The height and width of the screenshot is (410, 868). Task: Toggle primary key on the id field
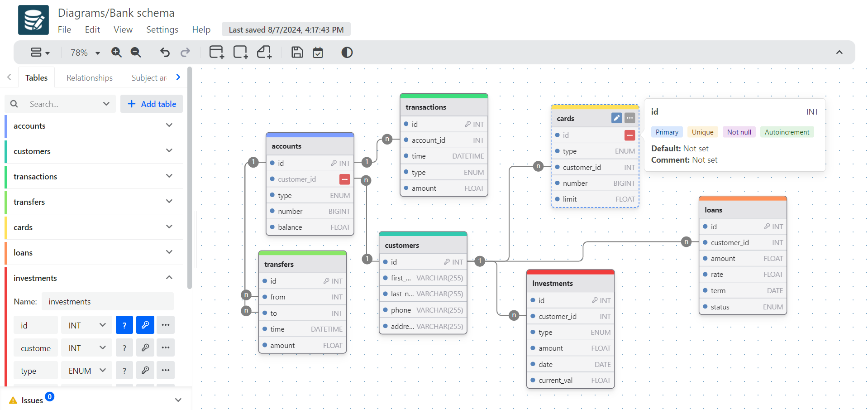(x=145, y=325)
